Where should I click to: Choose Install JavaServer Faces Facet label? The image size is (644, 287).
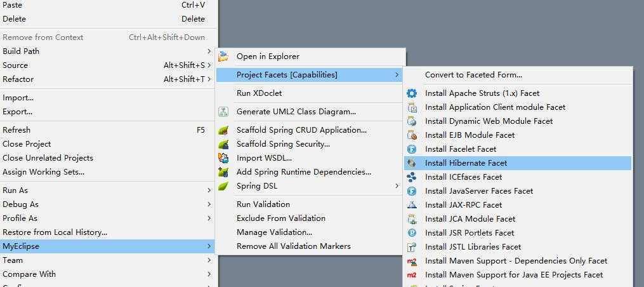click(479, 191)
